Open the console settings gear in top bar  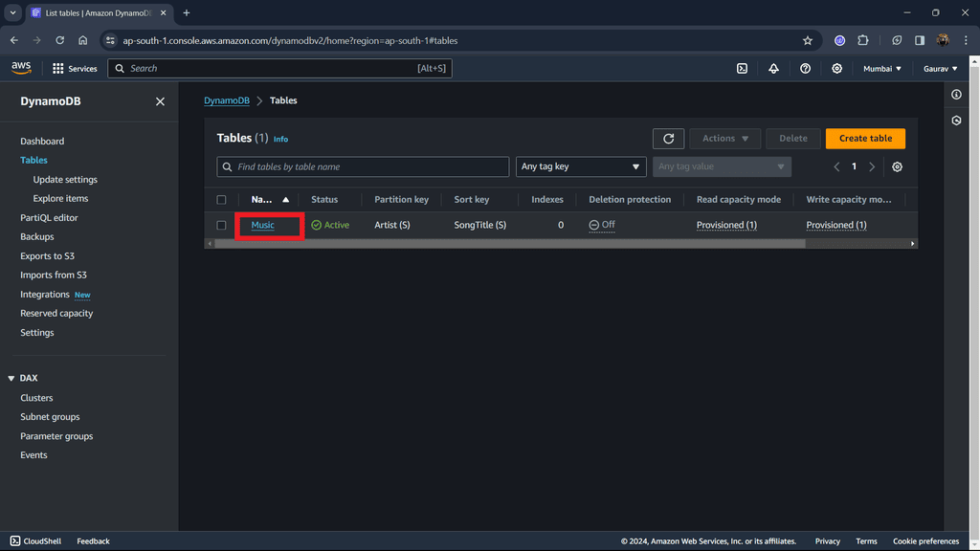(836, 69)
